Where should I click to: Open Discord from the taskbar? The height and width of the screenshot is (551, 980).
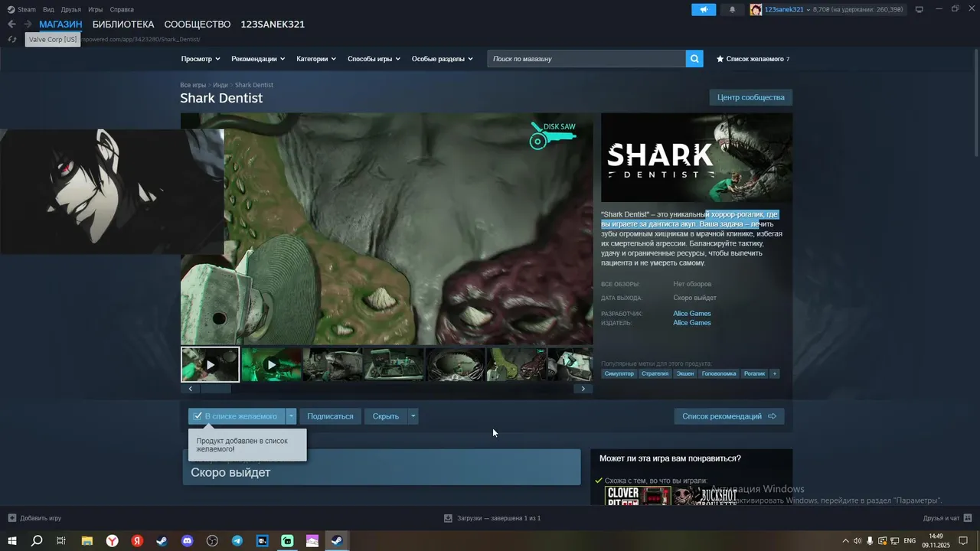tap(188, 541)
